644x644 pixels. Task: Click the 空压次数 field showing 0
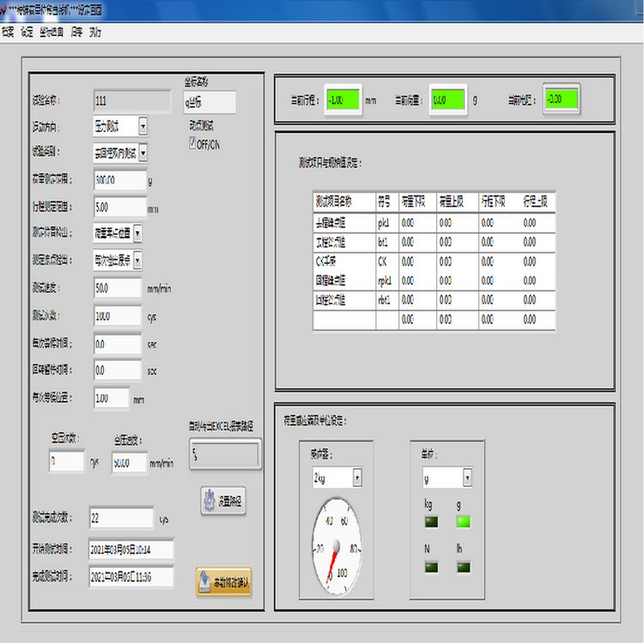click(x=66, y=462)
